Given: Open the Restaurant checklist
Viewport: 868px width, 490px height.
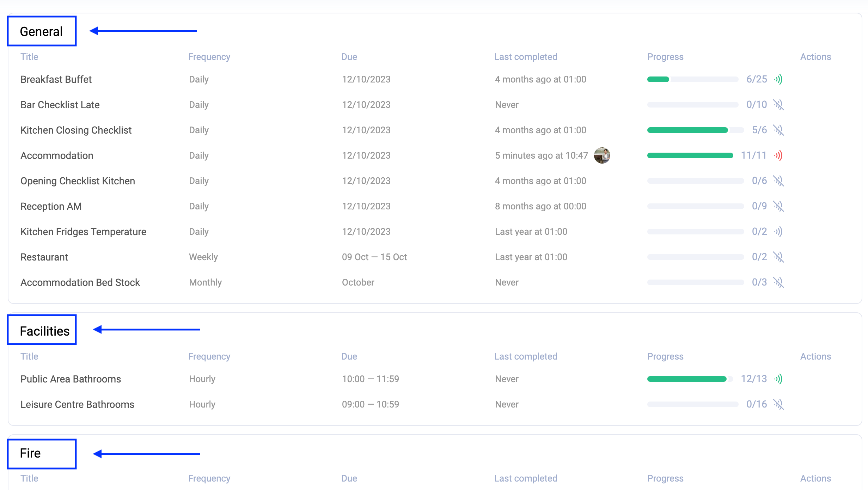Looking at the screenshot, I should pyautogui.click(x=44, y=257).
